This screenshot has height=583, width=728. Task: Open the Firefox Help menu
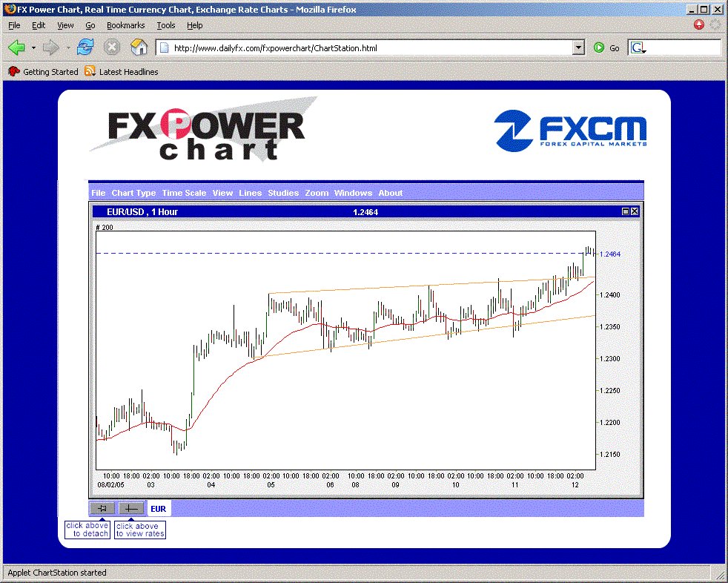pos(195,25)
